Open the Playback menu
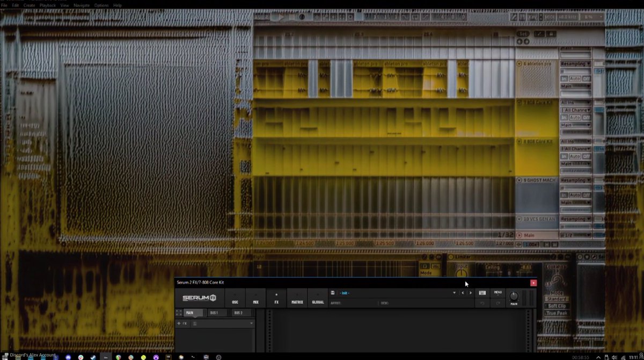Screen dimensions: 644x360 tap(48, 5)
